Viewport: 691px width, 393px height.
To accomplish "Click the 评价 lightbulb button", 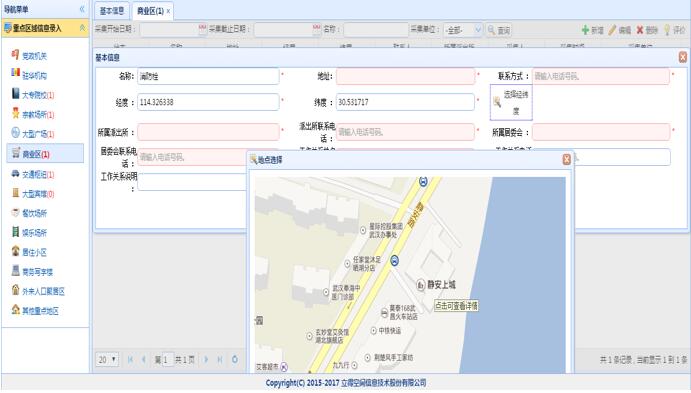I will (674, 30).
